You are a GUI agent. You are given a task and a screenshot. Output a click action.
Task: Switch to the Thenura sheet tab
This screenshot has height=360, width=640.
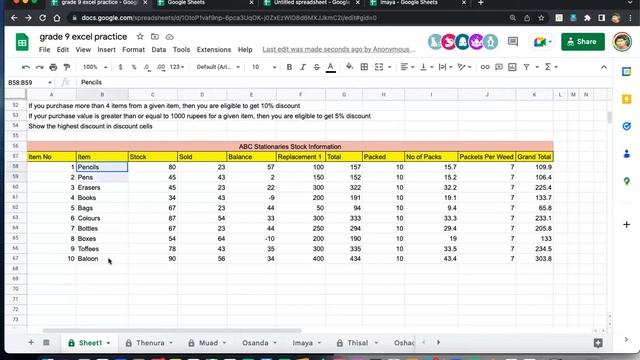tap(149, 343)
